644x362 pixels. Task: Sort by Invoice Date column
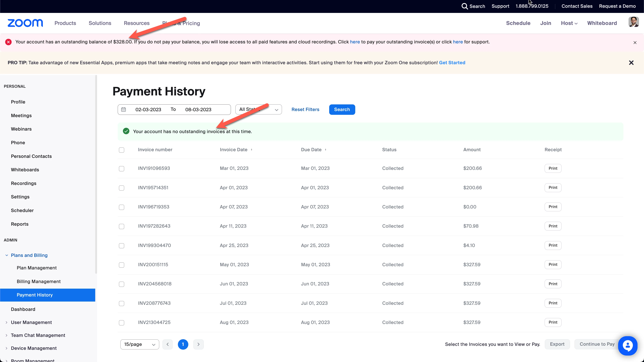(x=252, y=150)
